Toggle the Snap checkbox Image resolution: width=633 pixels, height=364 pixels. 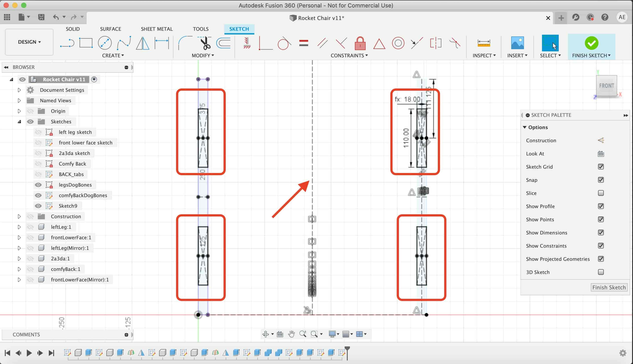(x=601, y=180)
